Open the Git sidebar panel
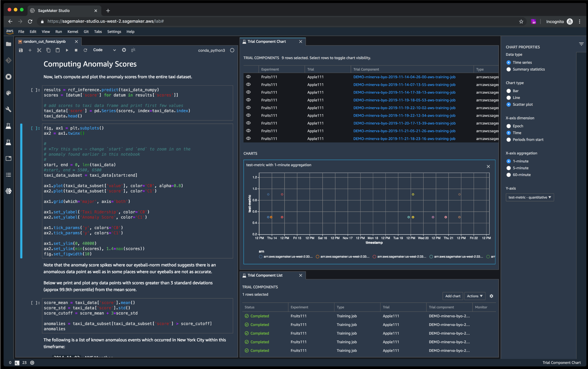The image size is (588, 369). [x=9, y=60]
